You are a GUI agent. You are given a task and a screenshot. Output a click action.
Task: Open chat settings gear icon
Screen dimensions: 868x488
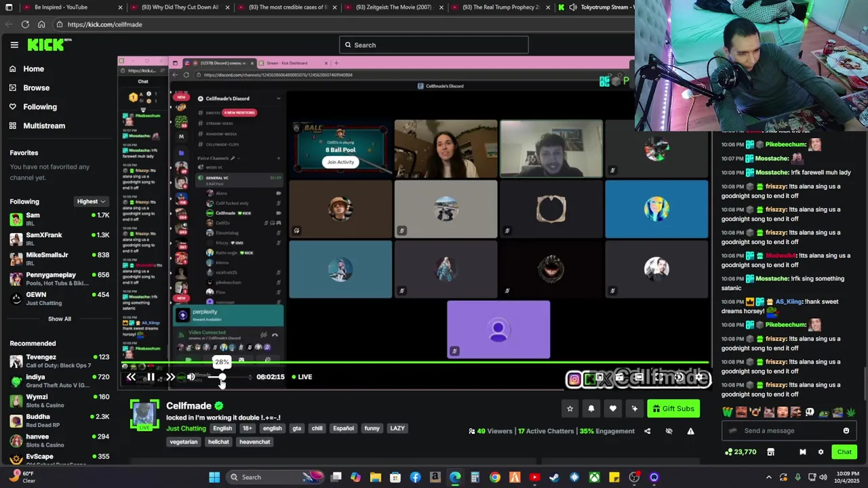click(821, 452)
